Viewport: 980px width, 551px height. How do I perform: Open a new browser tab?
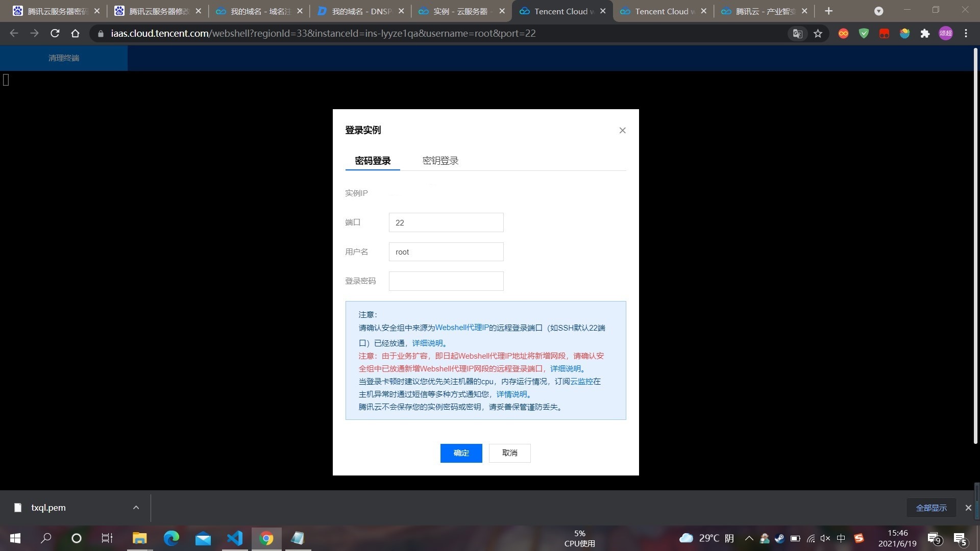[828, 11]
